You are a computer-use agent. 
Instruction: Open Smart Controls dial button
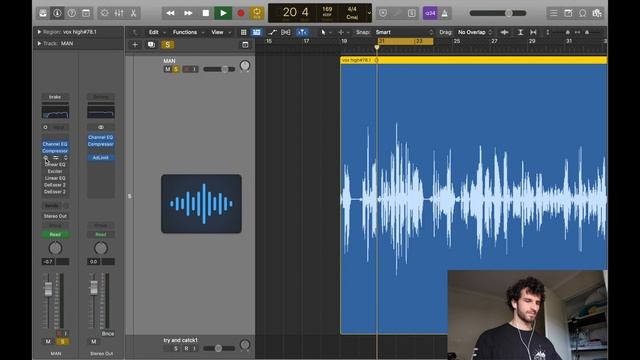tap(104, 13)
